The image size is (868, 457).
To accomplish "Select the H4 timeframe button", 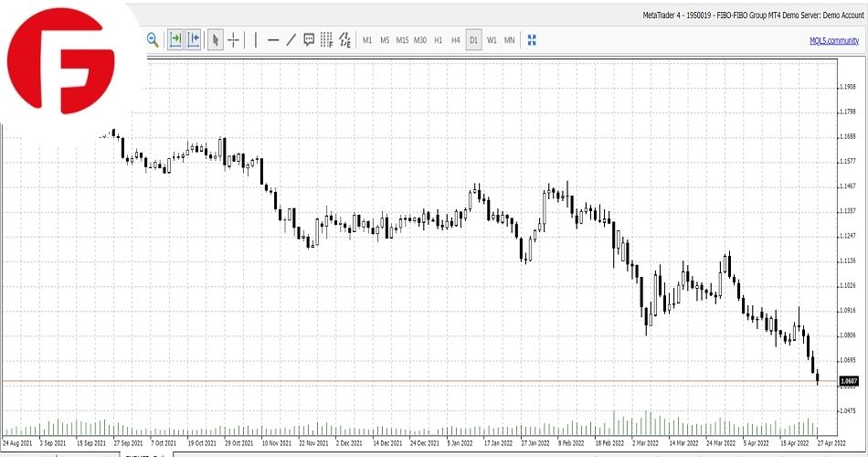I will (455, 40).
